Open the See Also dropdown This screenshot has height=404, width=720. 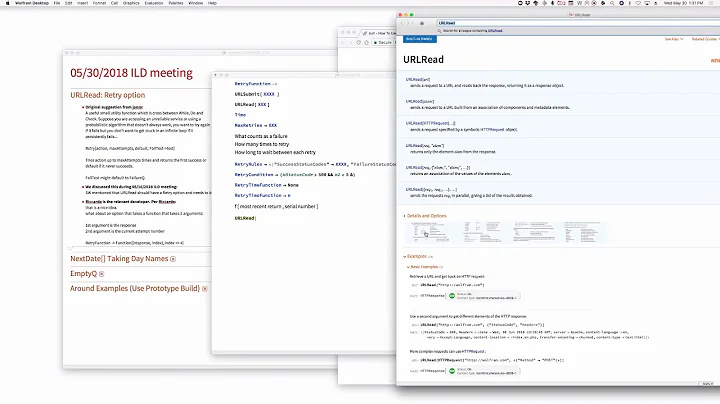point(674,39)
